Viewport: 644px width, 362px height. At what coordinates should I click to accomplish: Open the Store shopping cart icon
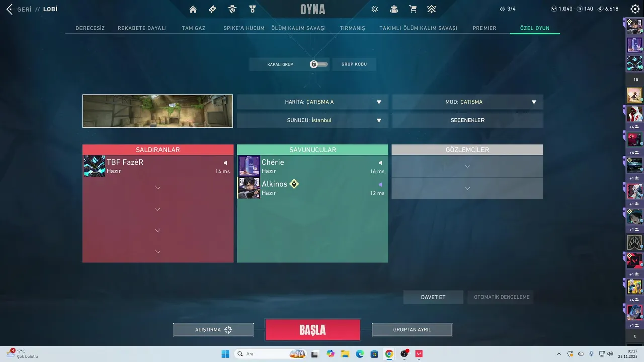pos(413,9)
